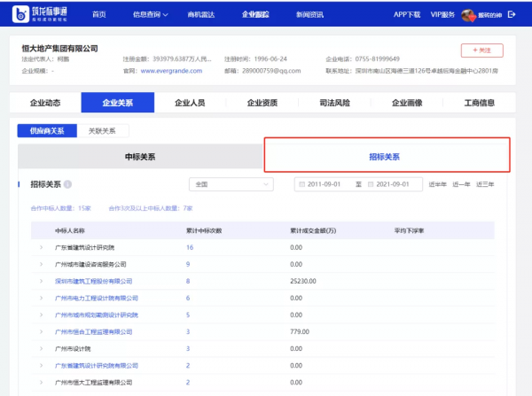Expand row 广东省建筑设计研究院
Viewport: 532px width, 396px height.
[41, 247]
